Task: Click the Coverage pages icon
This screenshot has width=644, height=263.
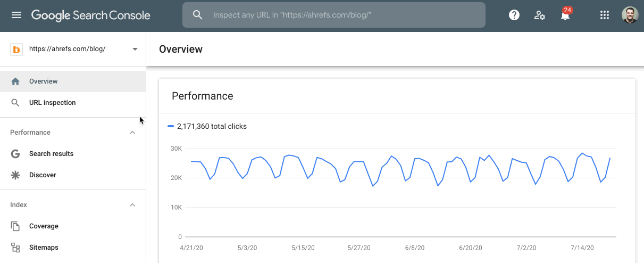Action: [x=15, y=226]
